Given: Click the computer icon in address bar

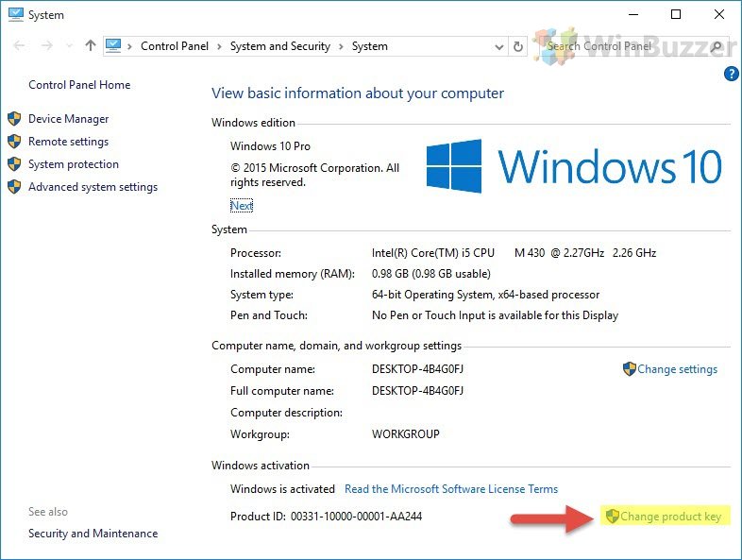Looking at the screenshot, I should [x=113, y=45].
